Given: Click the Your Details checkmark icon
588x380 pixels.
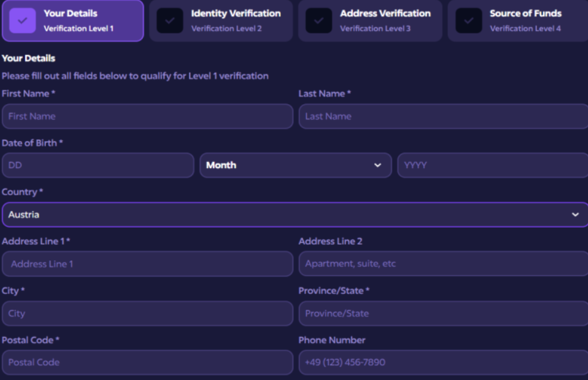Looking at the screenshot, I should (23, 20).
